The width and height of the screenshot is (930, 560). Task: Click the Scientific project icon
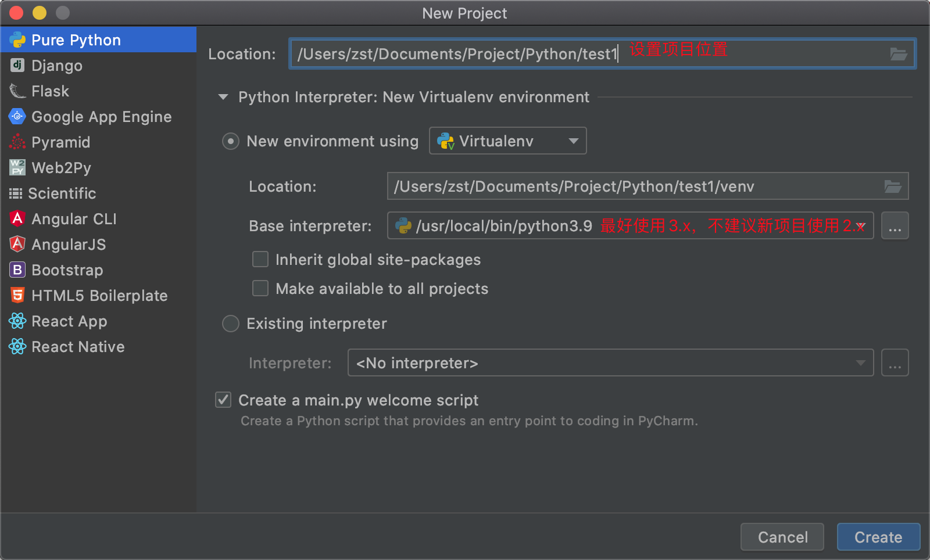point(17,193)
